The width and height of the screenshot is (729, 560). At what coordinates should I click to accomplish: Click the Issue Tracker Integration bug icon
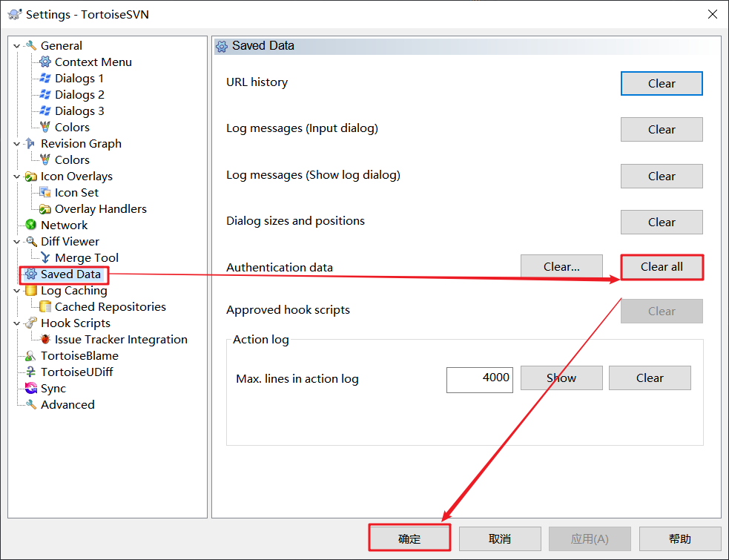(x=45, y=339)
